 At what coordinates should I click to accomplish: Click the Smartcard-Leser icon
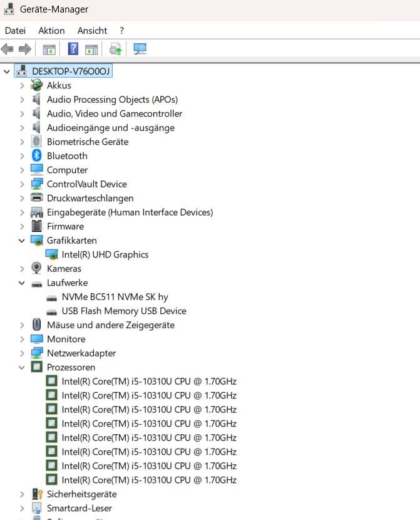[x=36, y=508]
